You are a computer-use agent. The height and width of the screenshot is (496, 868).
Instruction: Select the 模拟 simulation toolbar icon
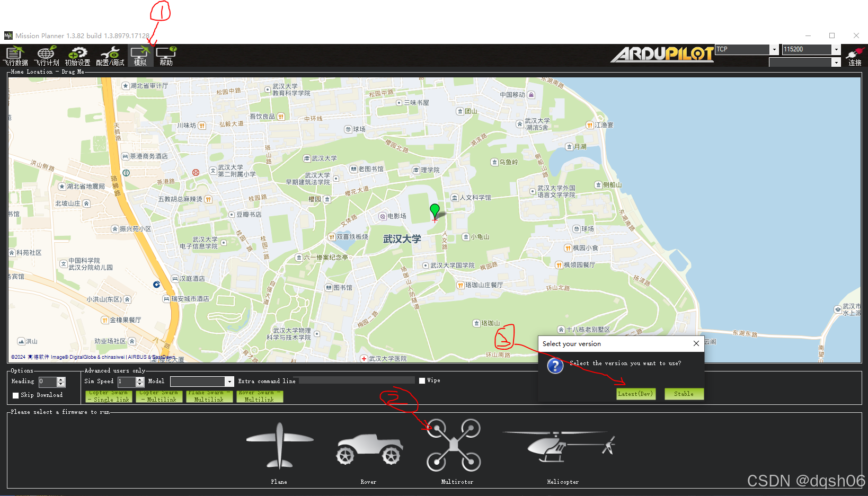[x=140, y=56]
